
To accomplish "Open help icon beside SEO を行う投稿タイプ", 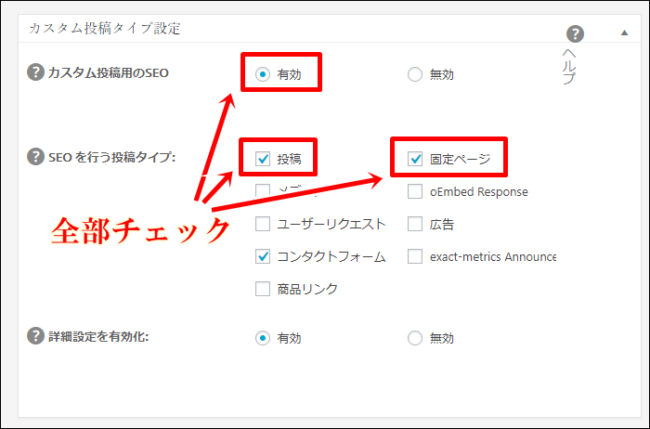I will click(36, 157).
